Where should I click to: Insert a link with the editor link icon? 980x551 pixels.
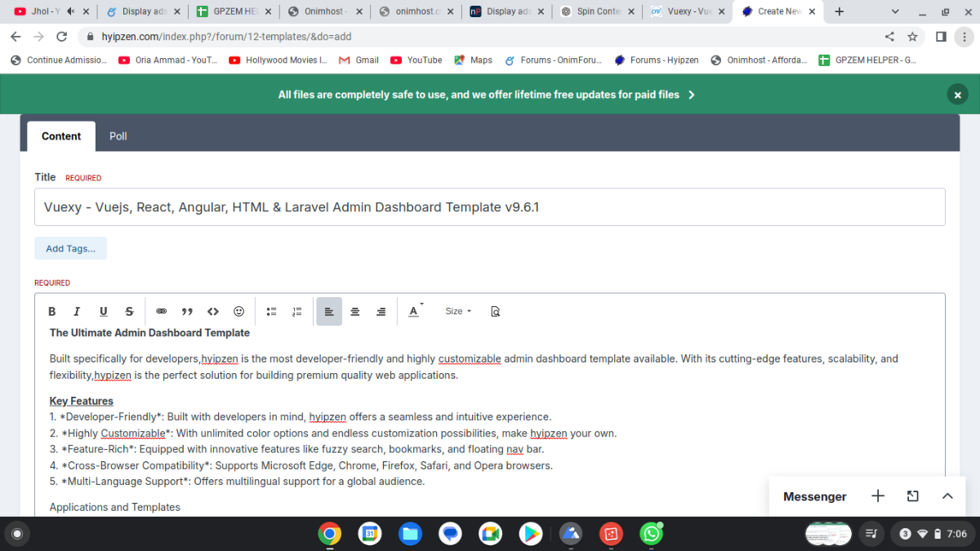pyautogui.click(x=162, y=311)
